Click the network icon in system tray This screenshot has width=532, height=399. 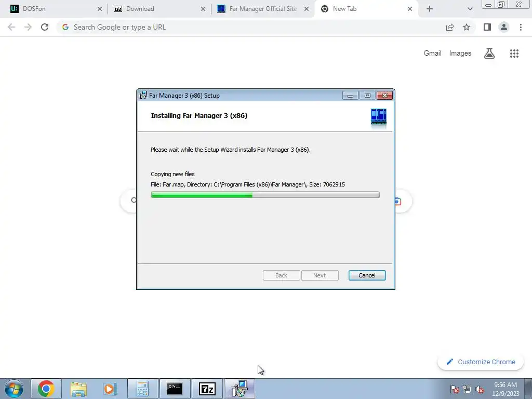click(x=467, y=389)
